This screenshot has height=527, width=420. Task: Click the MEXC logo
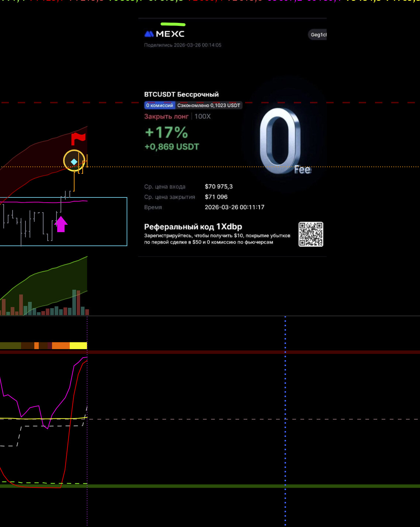164,34
